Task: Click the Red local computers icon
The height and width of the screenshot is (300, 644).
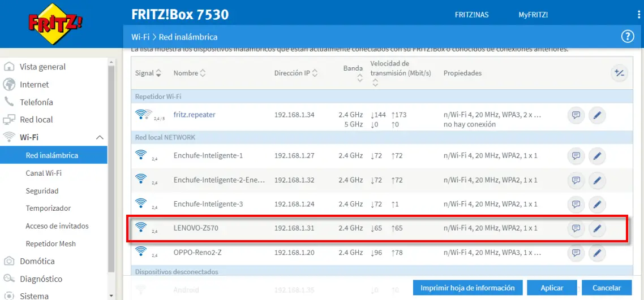Action: [x=9, y=120]
